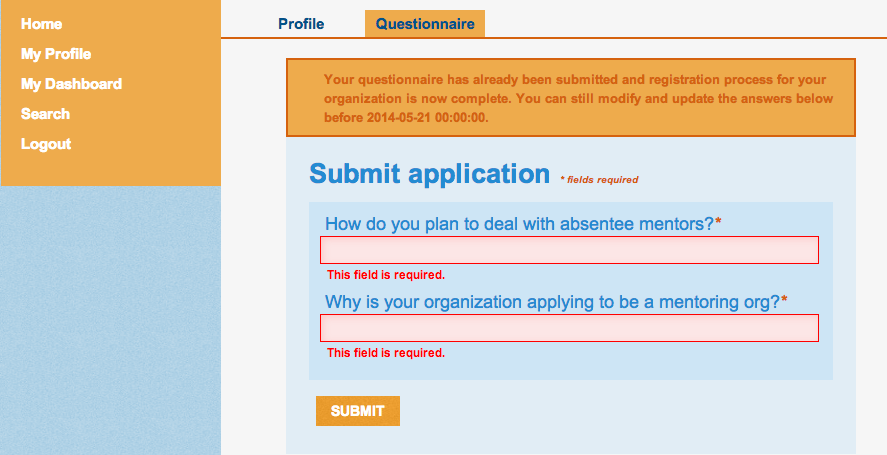Click the error message under mentoring org field

(x=386, y=353)
